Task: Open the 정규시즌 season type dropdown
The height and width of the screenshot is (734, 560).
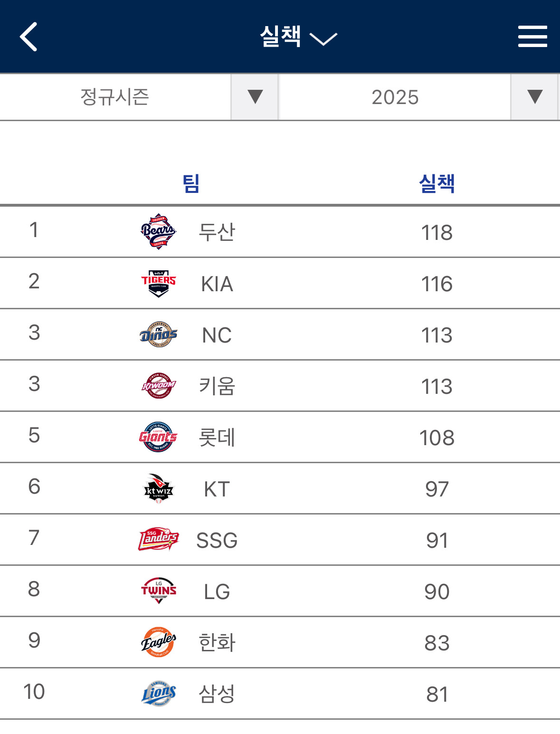Action: pyautogui.click(x=139, y=97)
